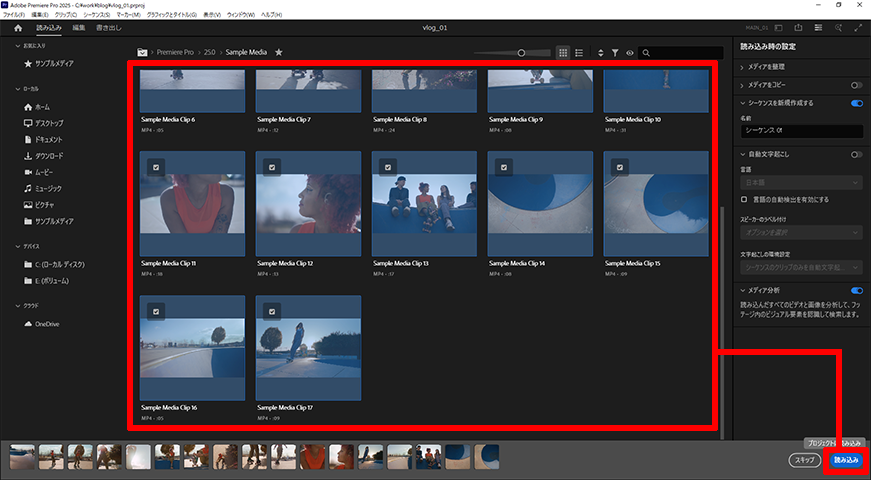Toggle the メディアをコピー switch

click(x=856, y=85)
